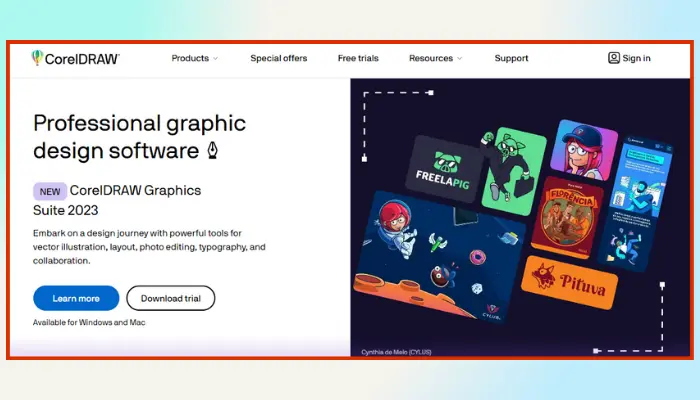This screenshot has width=700, height=400.
Task: Click the blue mobile app mockup
Action: coord(636,203)
